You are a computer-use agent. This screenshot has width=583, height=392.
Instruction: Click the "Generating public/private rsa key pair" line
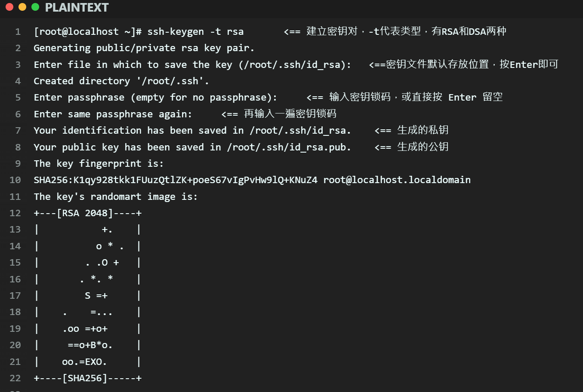[x=144, y=48]
